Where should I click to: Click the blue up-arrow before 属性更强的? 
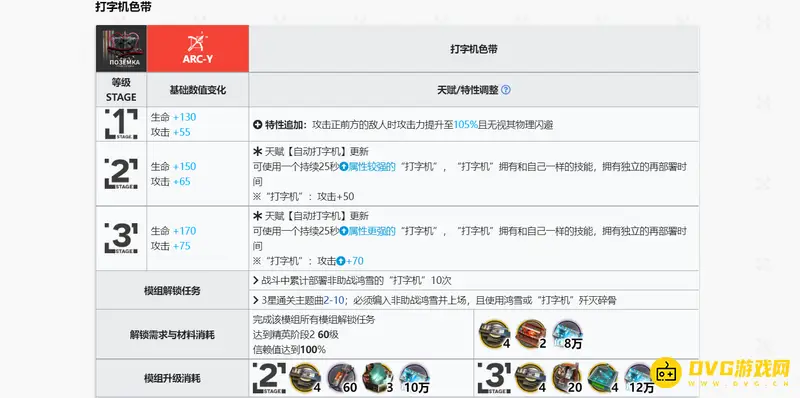point(344,231)
